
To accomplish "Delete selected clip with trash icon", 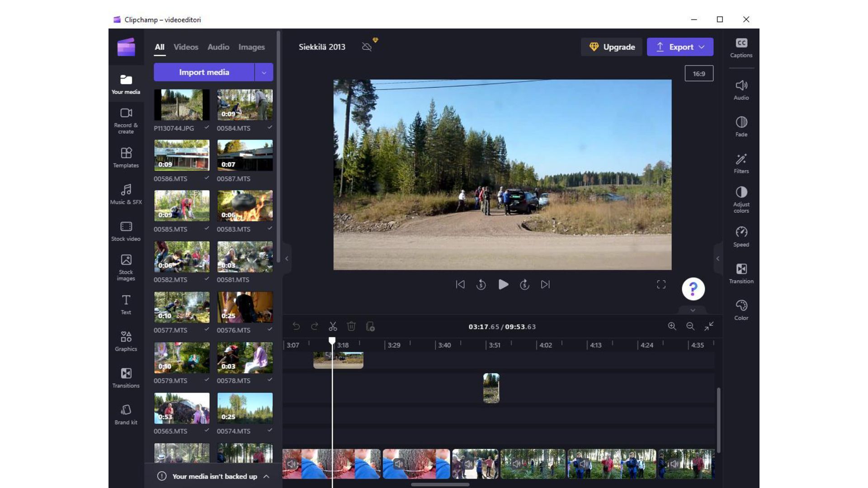I will pos(351,326).
